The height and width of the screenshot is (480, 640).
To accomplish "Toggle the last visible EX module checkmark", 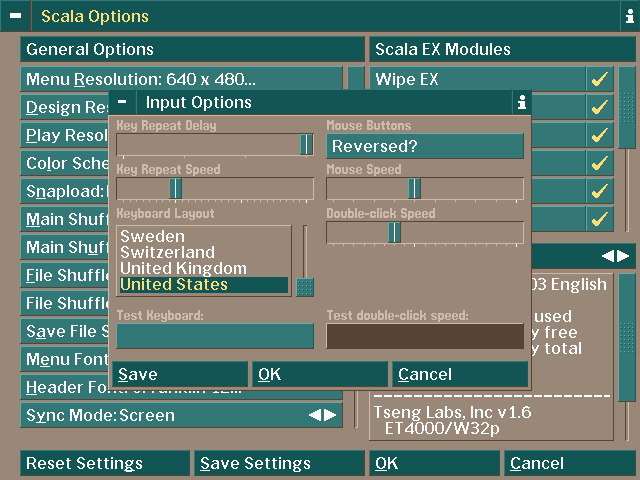I will [599, 219].
